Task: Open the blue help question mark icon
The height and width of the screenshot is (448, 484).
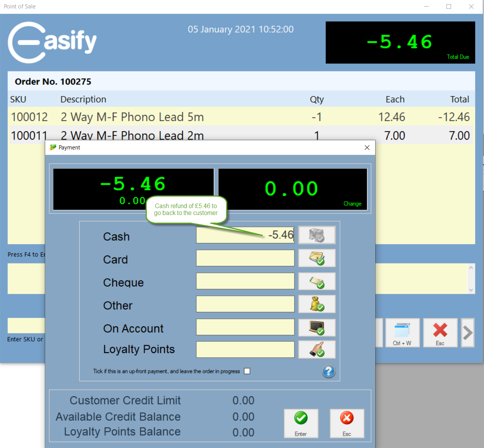Action: point(328,371)
